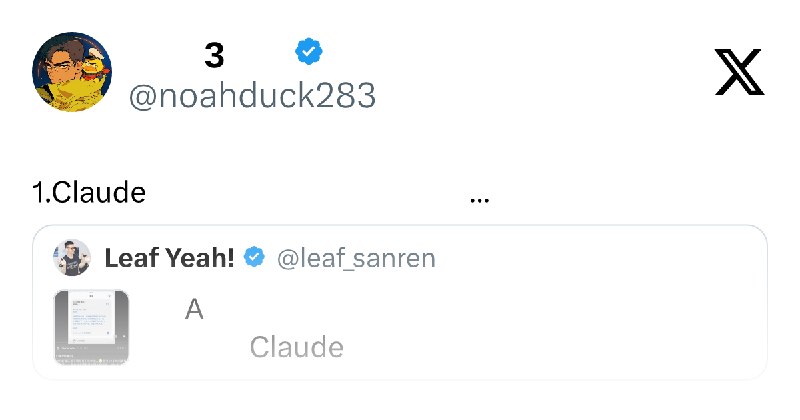800x420 pixels.
Task: Visit the @noahduck283 handle
Action: point(253,95)
